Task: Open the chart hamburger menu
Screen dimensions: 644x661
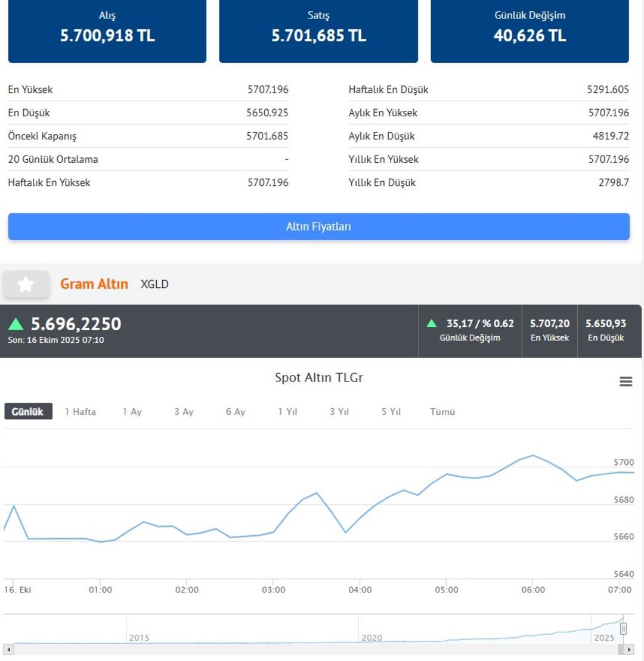Action: 626,381
